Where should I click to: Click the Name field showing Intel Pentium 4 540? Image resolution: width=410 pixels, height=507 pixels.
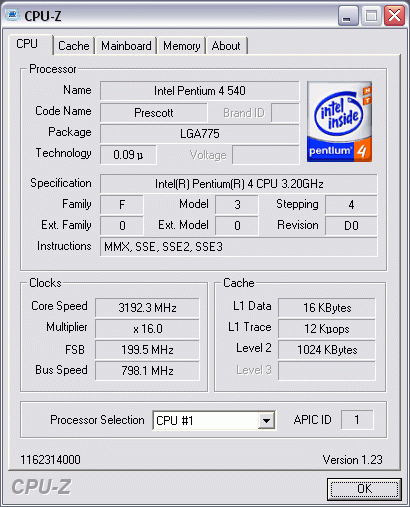point(199,91)
